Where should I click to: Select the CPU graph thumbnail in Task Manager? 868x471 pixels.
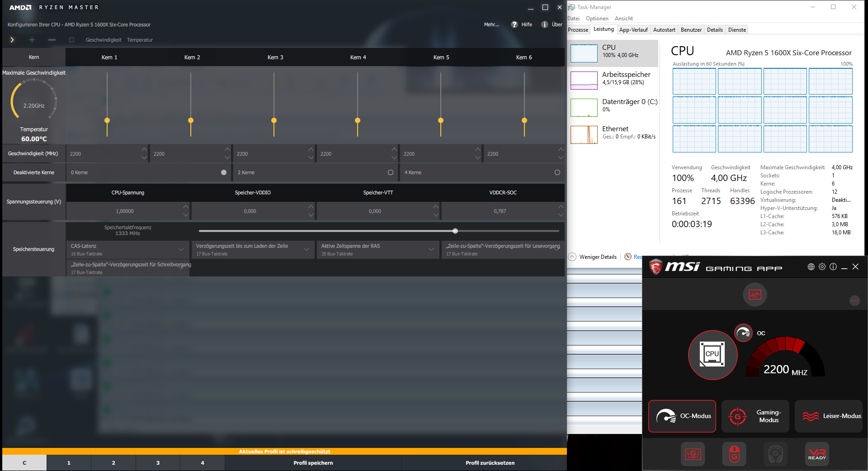pyautogui.click(x=584, y=53)
